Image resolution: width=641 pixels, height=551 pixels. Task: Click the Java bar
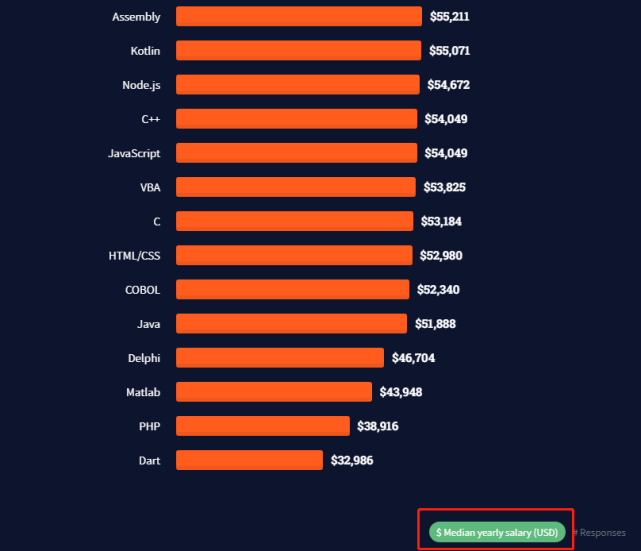click(291, 323)
